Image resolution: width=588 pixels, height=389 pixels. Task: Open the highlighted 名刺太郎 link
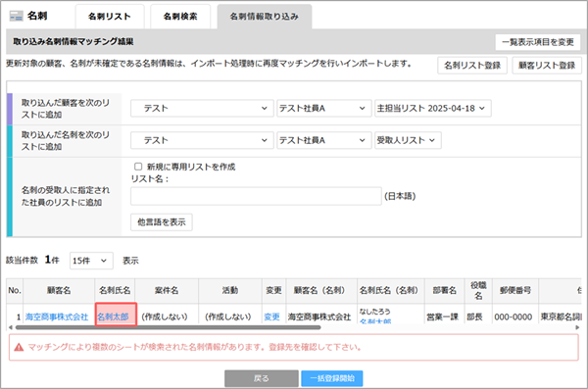pos(114,316)
